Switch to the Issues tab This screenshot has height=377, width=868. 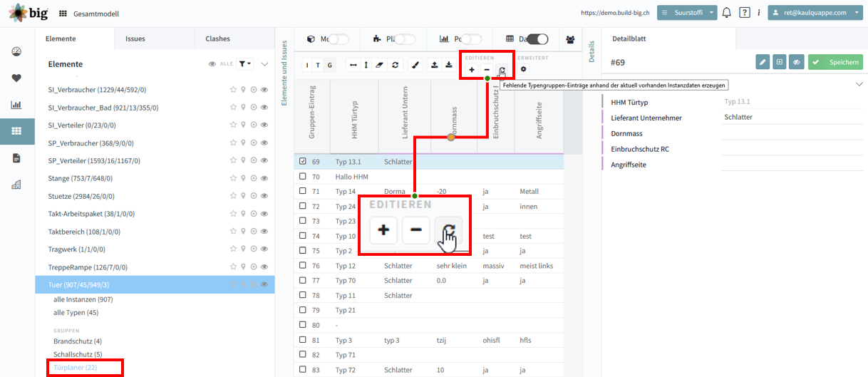[x=135, y=39]
